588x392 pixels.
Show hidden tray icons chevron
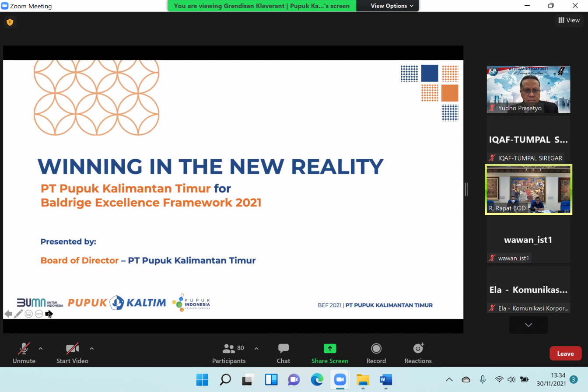tap(449, 379)
